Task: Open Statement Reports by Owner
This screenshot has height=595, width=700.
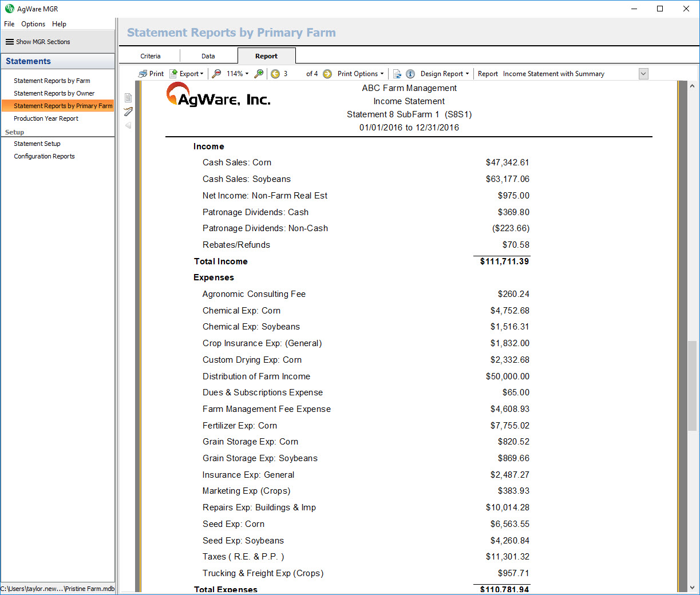Action: point(54,93)
